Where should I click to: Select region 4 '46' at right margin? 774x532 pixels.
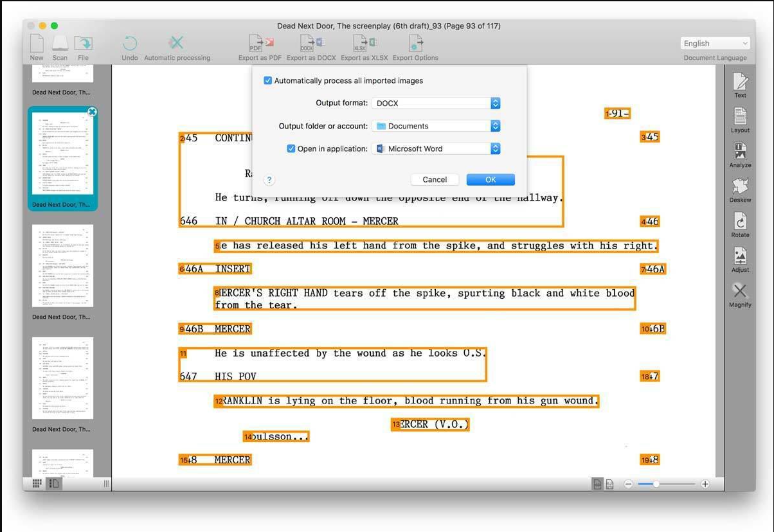coord(650,222)
